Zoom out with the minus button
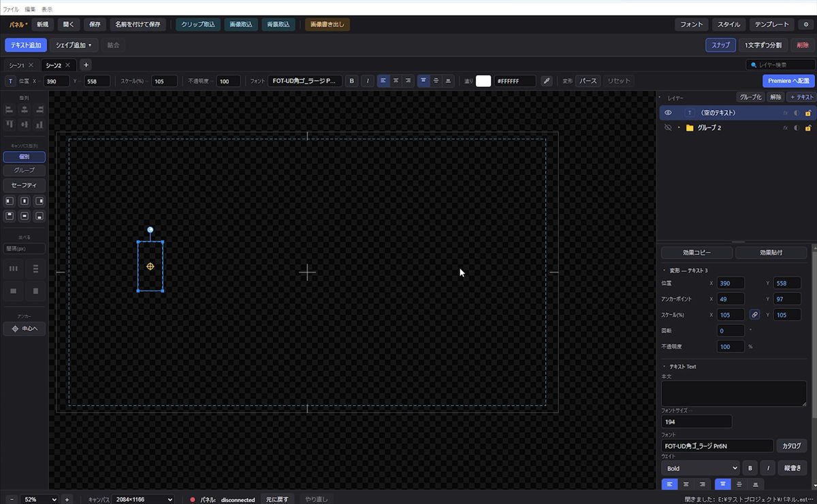 click(12, 499)
